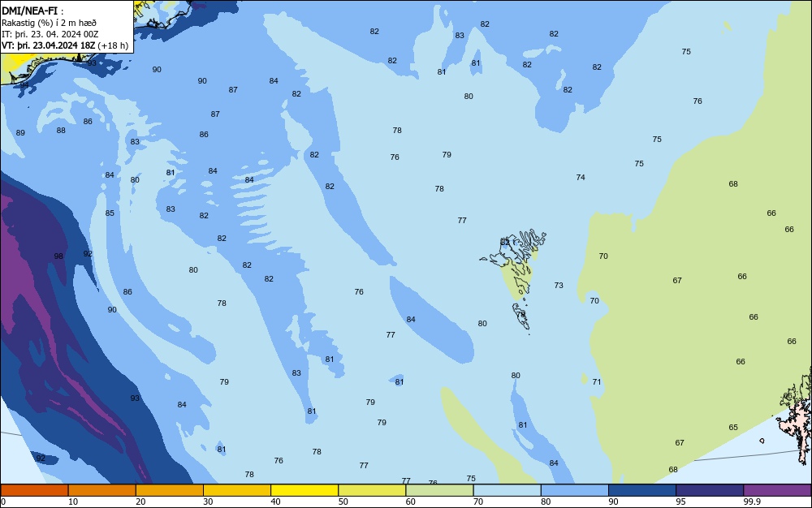Pick the light green 60–70 legend swatch
The image size is (812, 508).
point(439,490)
